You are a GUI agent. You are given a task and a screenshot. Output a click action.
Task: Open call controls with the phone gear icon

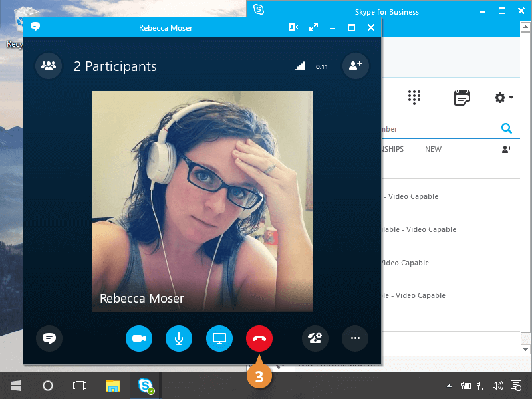315,338
